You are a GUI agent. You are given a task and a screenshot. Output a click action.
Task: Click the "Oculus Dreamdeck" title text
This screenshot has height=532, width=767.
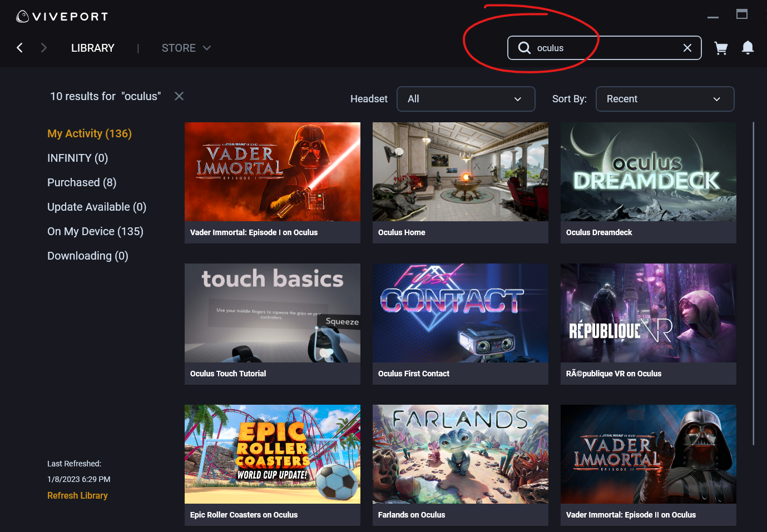[x=599, y=232]
